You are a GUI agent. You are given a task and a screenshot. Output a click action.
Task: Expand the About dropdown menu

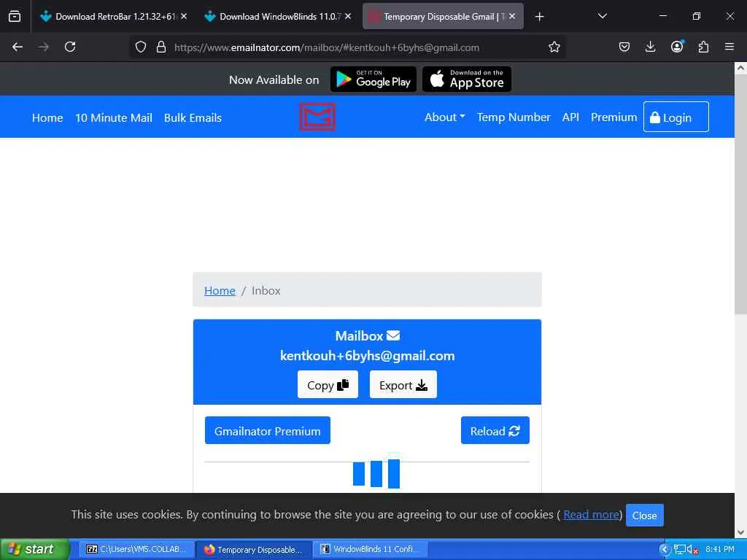(444, 117)
